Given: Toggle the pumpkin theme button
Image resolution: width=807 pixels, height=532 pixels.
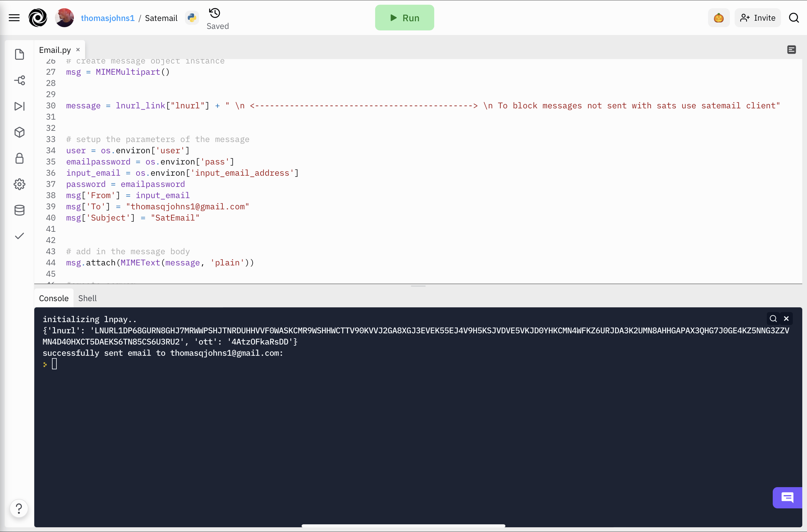Looking at the screenshot, I should [718, 18].
